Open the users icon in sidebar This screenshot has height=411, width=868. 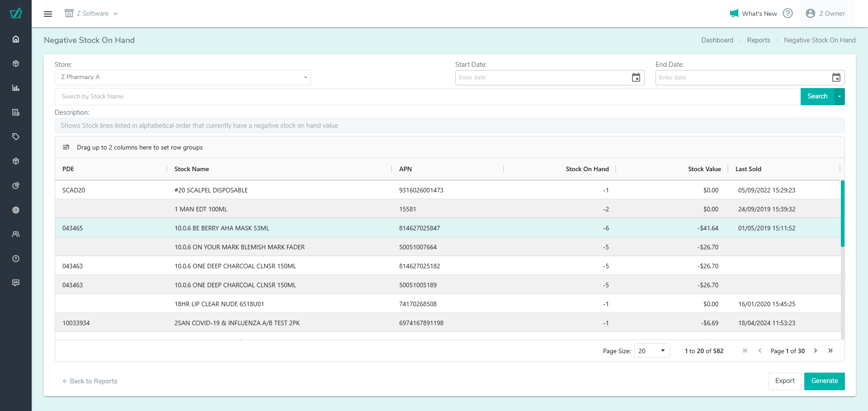click(16, 234)
